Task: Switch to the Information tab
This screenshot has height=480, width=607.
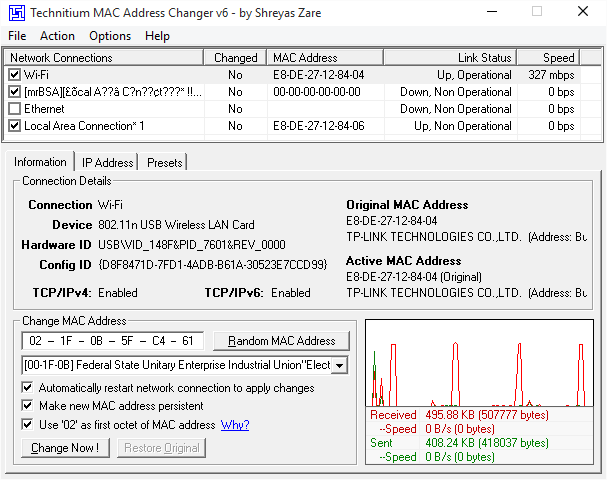Action: click(x=40, y=162)
